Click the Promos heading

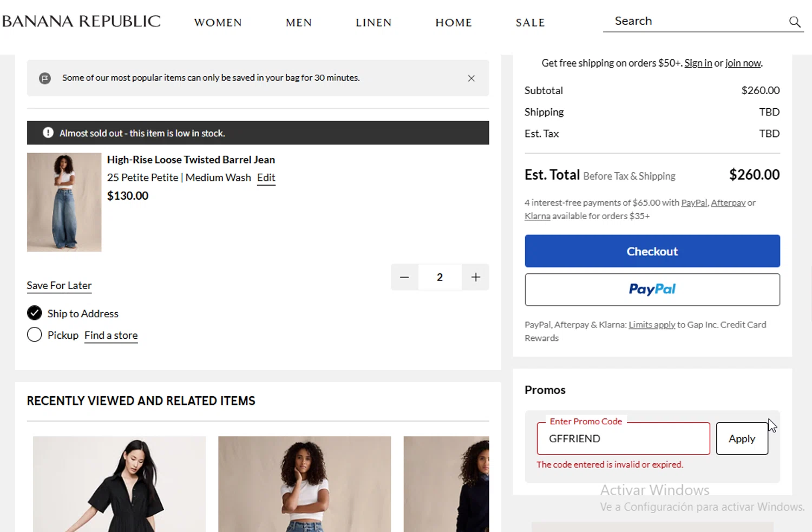(545, 390)
